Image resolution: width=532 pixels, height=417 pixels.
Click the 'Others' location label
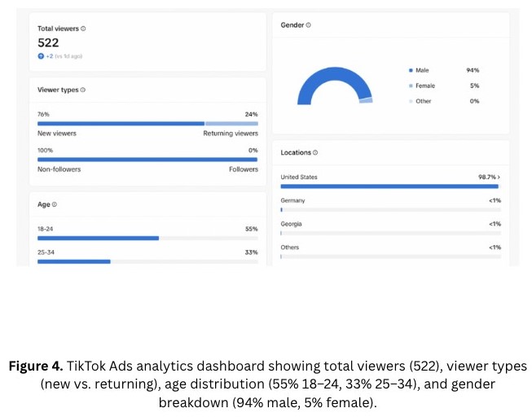[290, 248]
